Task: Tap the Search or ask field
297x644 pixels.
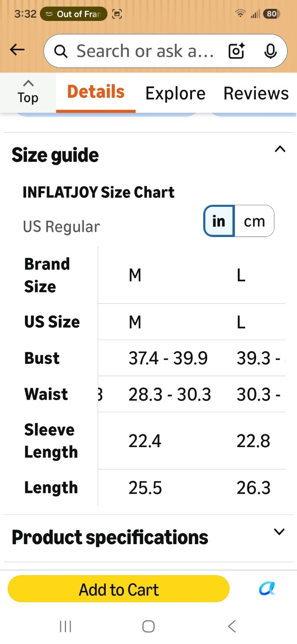Action: point(145,52)
